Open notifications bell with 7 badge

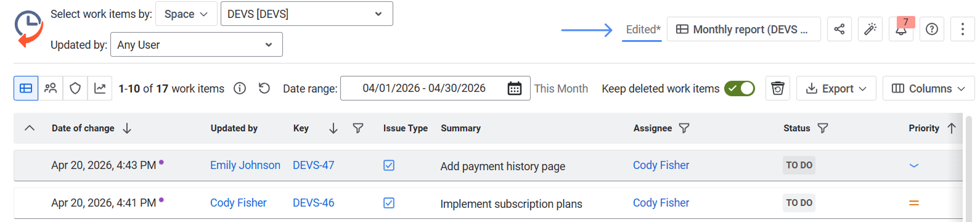[x=901, y=29]
